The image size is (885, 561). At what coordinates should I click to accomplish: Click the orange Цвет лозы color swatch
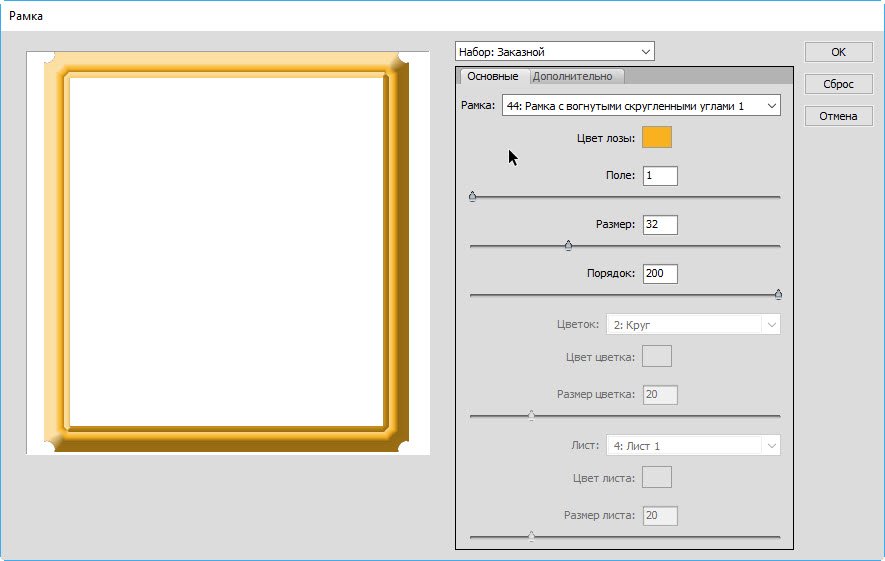(657, 138)
